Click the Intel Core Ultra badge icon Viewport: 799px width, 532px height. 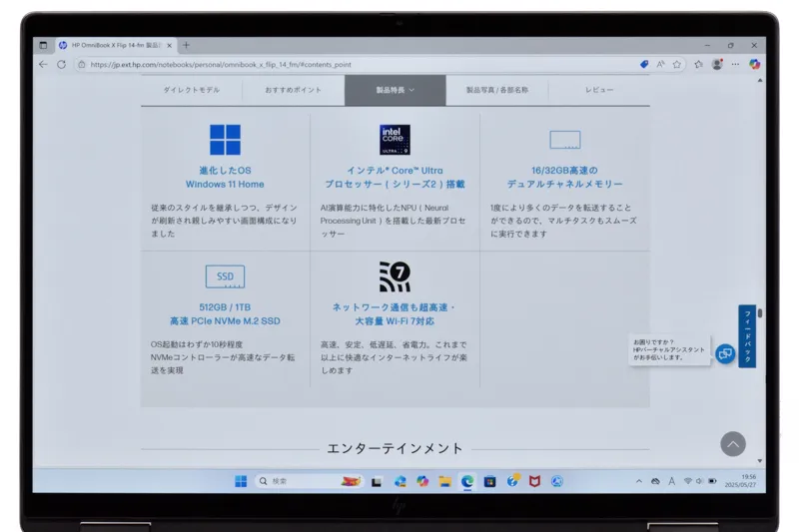tap(395, 140)
